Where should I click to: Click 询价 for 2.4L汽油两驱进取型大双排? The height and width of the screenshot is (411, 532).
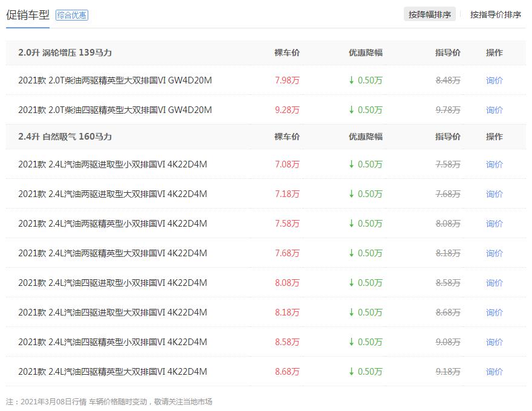494,194
